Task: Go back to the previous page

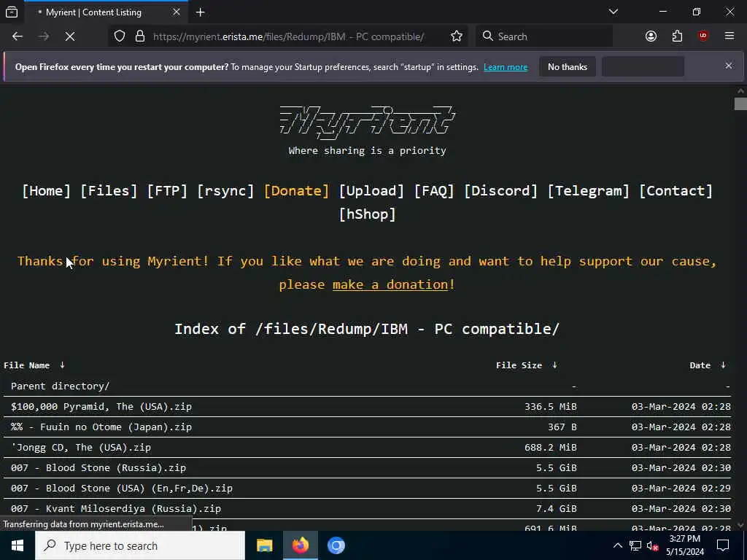Action: click(18, 36)
